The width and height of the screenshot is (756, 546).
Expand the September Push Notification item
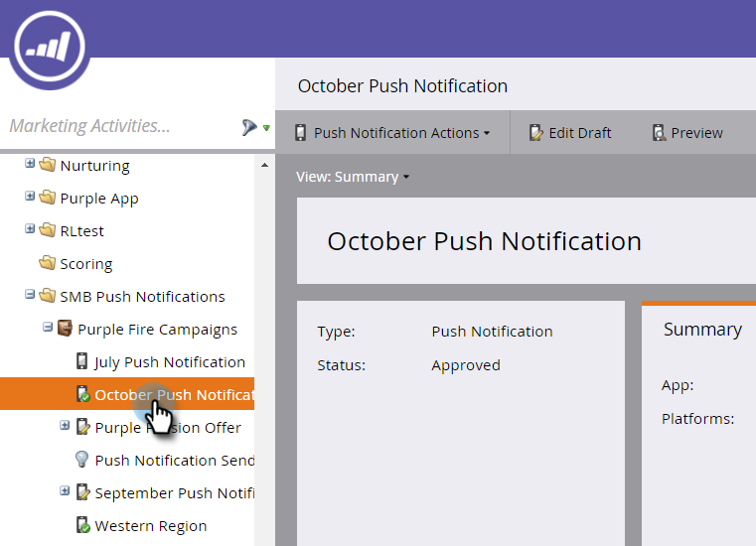pos(65,490)
